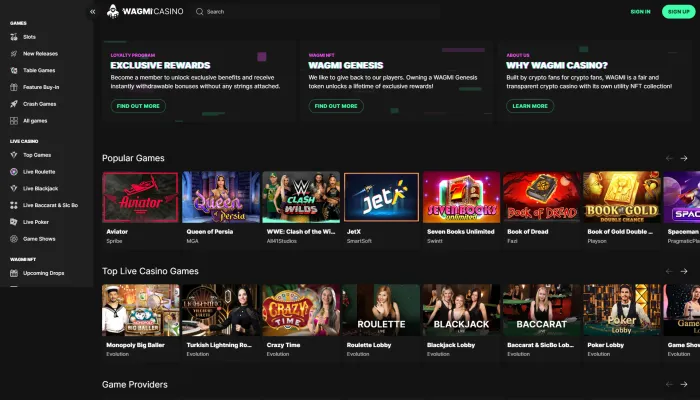The width and height of the screenshot is (700, 400).
Task: Click the green SIGN UP button
Action: click(x=679, y=12)
